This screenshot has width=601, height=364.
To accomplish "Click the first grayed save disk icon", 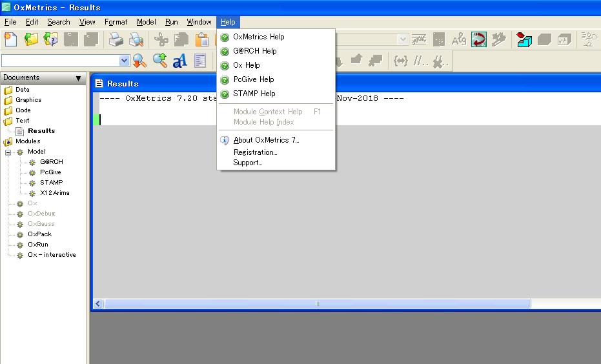I will pyautogui.click(x=71, y=39).
